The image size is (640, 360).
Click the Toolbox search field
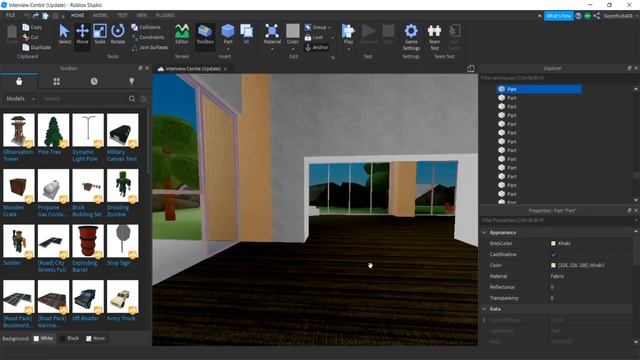84,99
